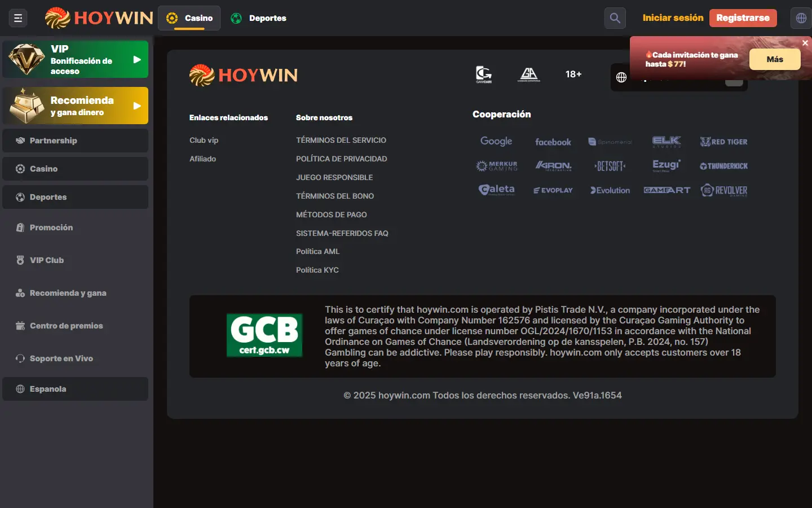This screenshot has width=812, height=508.
Task: Click the Betsoft provider logo
Action: [610, 166]
